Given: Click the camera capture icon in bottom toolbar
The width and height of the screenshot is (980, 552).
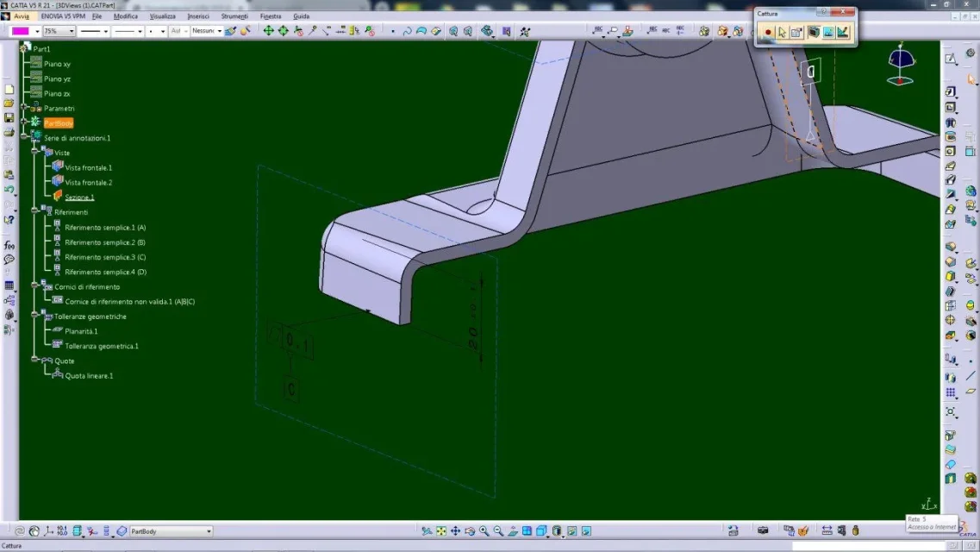Looking at the screenshot, I should pos(763,530).
